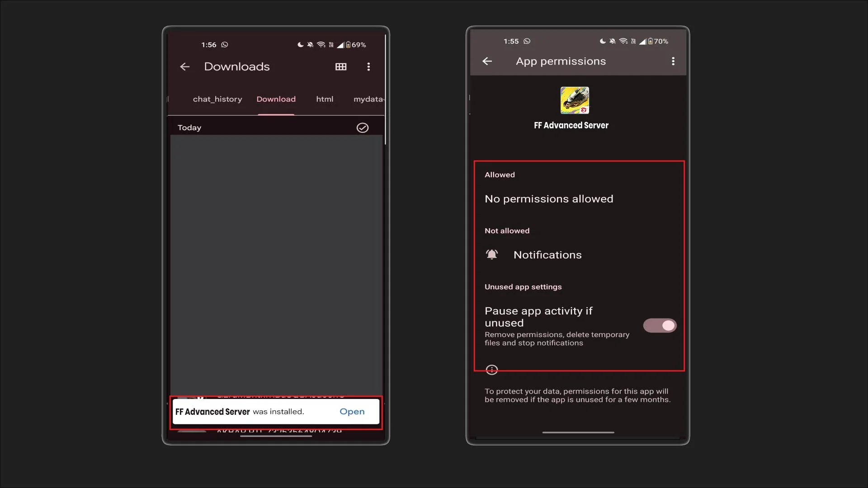Tap the FF Advanced Server app icon
Image resolution: width=868 pixels, height=488 pixels.
pyautogui.click(x=575, y=100)
